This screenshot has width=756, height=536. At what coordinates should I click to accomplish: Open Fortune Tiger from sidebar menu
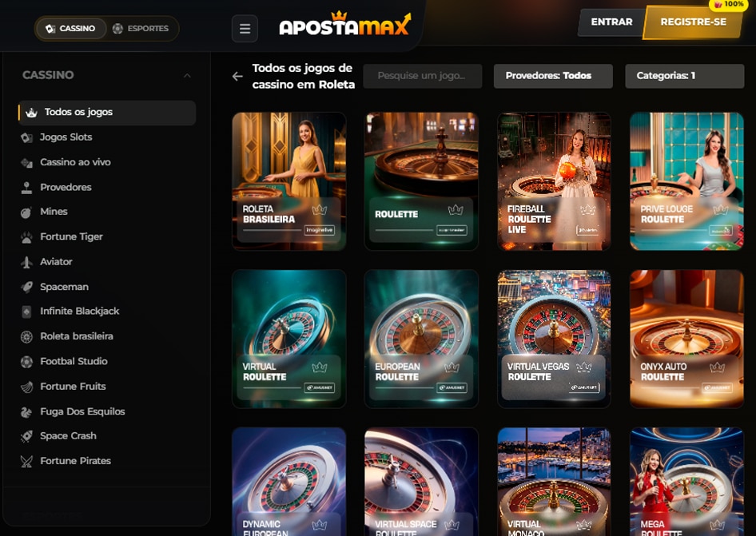click(71, 236)
